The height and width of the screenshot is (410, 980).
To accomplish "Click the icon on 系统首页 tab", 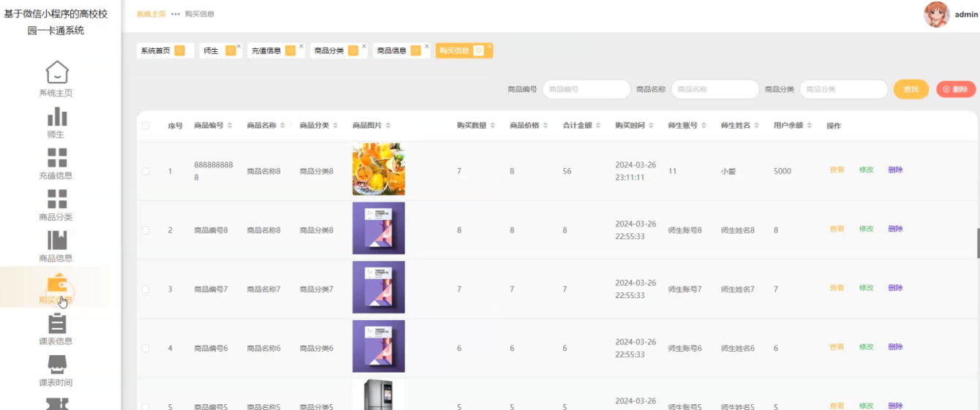I will 179,50.
